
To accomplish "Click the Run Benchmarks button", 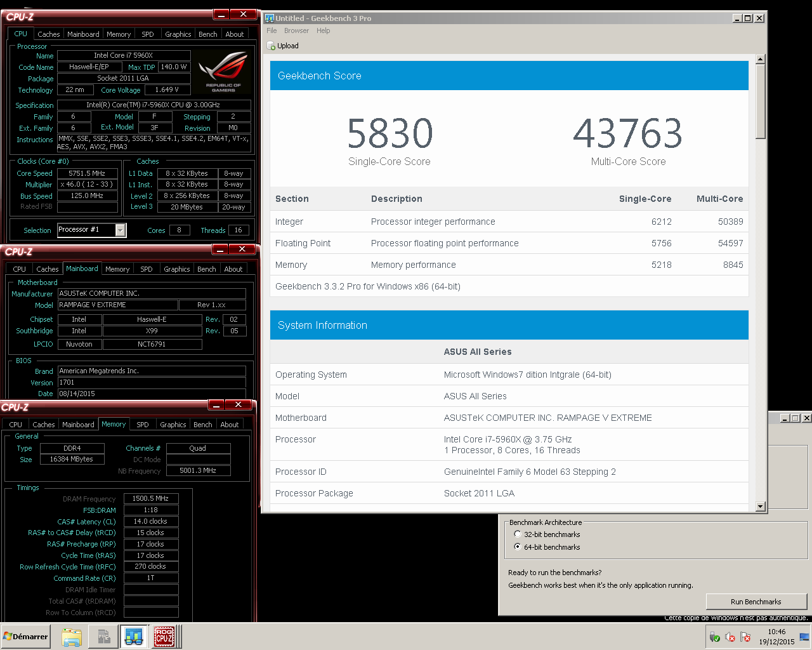I will 756,602.
